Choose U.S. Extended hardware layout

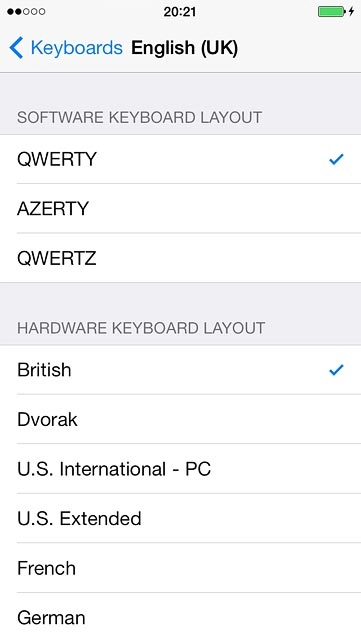point(180,518)
